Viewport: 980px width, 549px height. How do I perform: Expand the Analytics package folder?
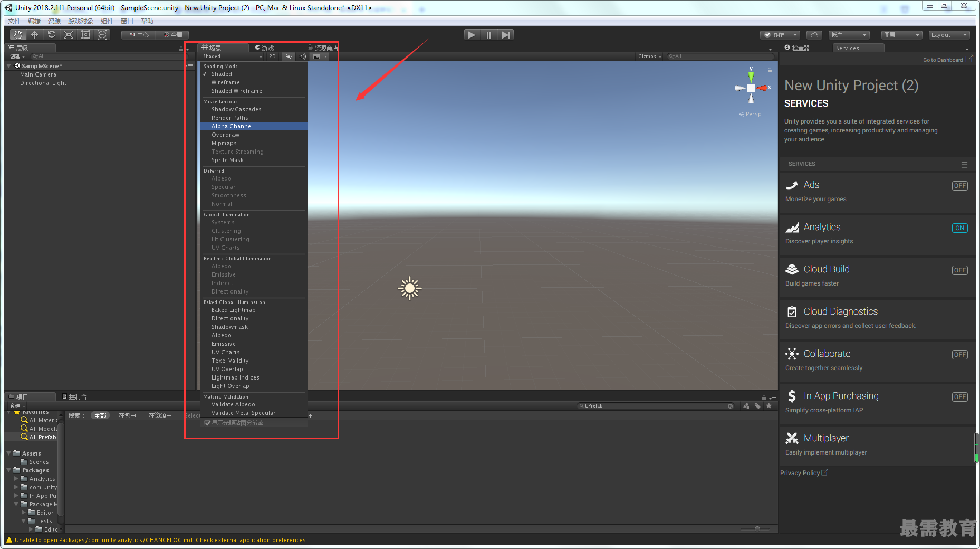coord(16,479)
